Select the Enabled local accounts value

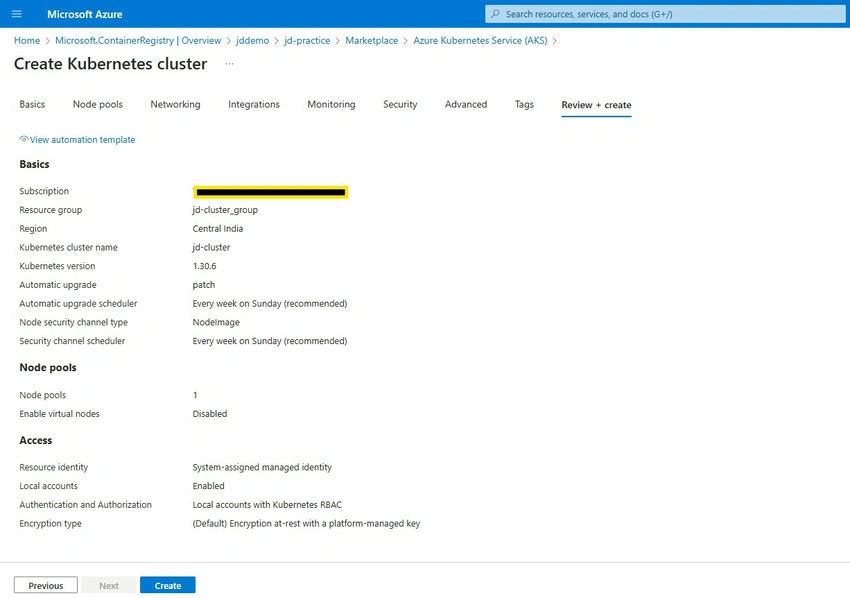tap(208, 486)
